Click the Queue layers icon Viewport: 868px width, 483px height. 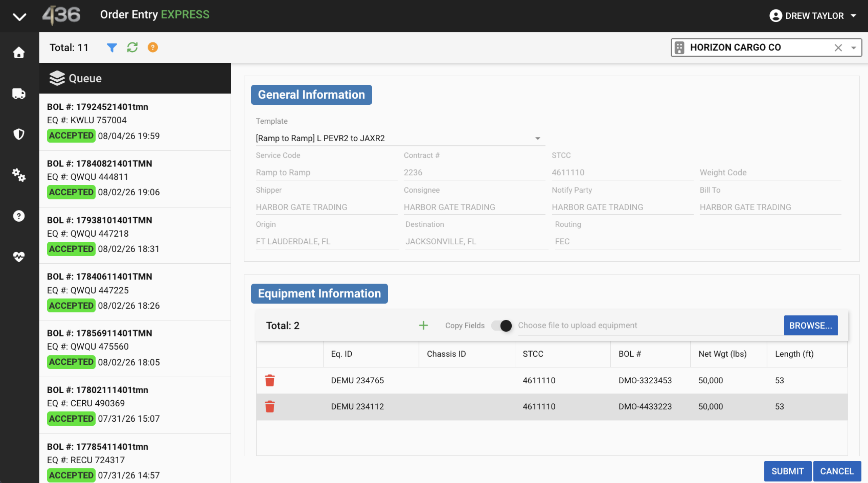tap(57, 78)
